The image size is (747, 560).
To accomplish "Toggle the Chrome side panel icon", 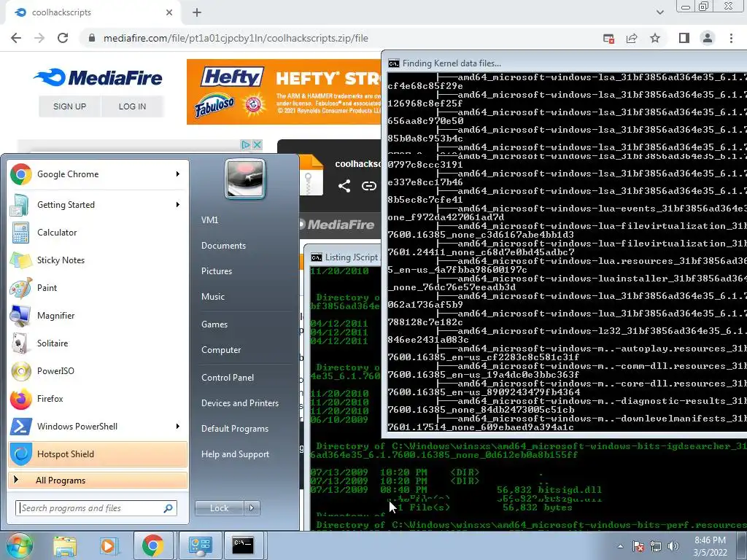I will [684, 38].
